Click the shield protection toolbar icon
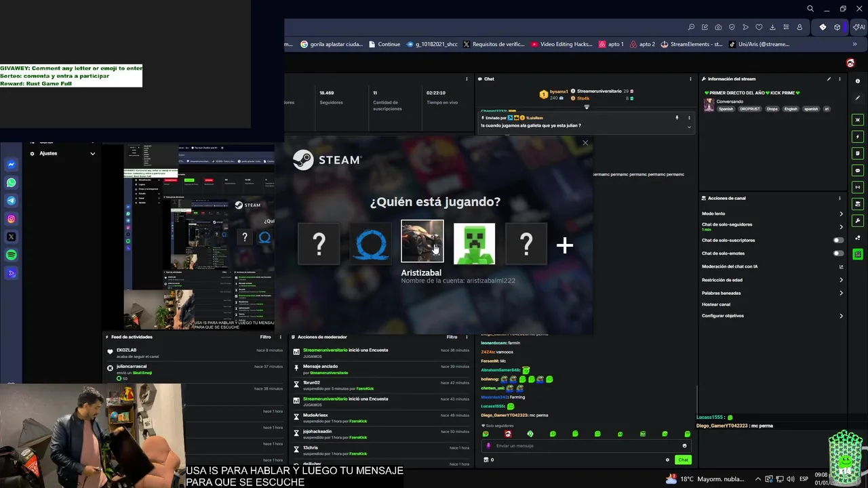Image resolution: width=868 pixels, height=488 pixels. pos(732,27)
